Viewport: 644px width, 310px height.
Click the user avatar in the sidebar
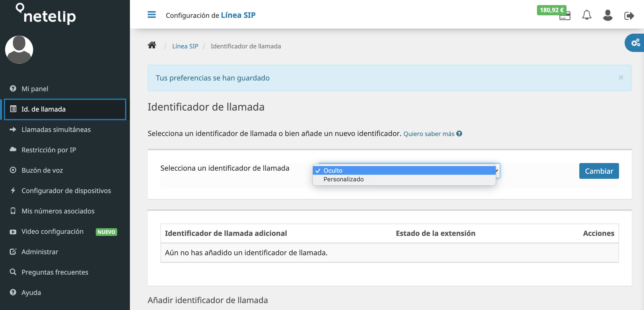[x=19, y=49]
